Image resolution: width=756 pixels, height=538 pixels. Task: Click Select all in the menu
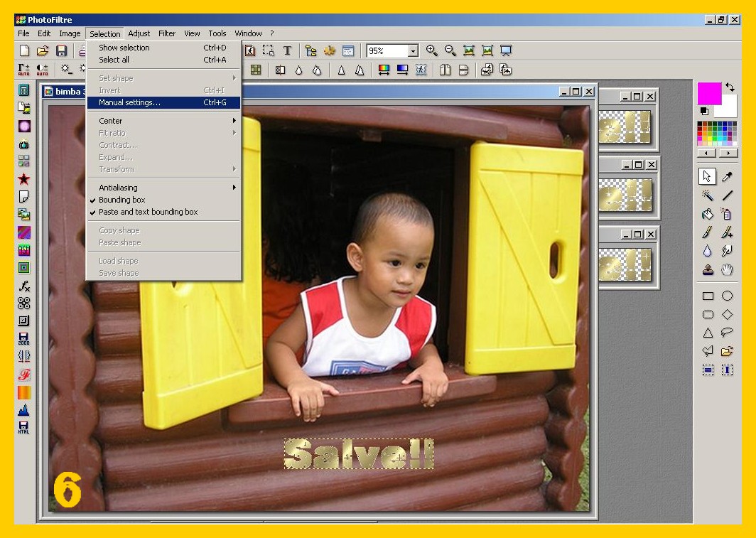(114, 60)
